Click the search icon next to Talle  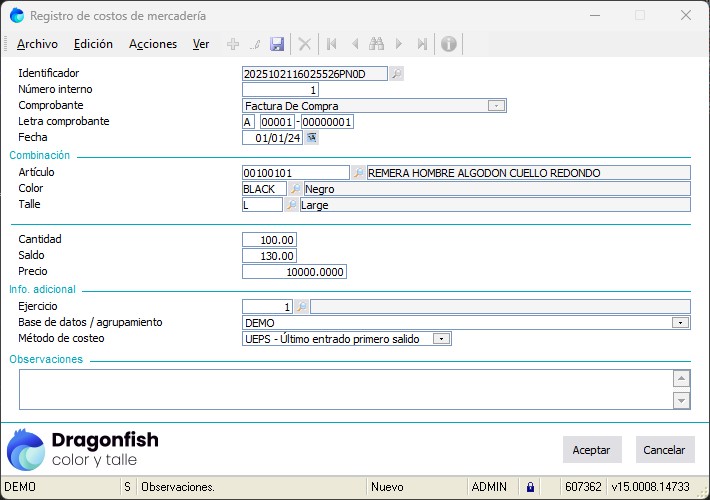click(291, 205)
